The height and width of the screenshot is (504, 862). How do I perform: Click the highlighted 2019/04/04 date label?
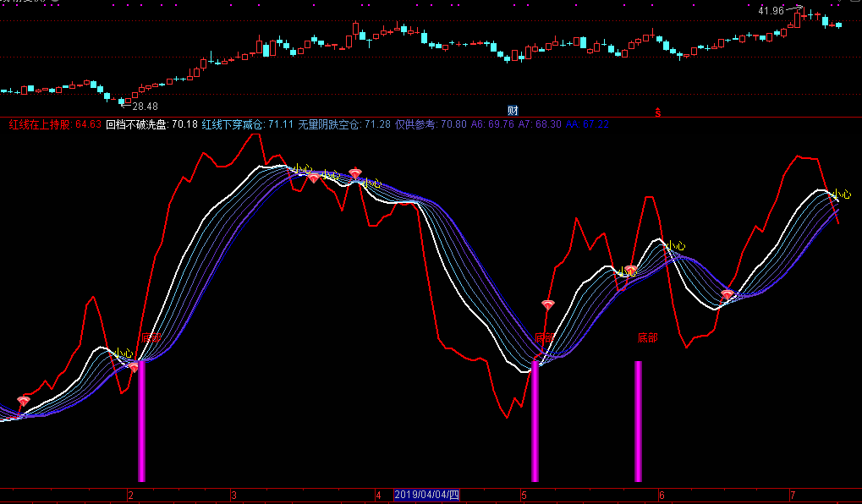pos(427,495)
